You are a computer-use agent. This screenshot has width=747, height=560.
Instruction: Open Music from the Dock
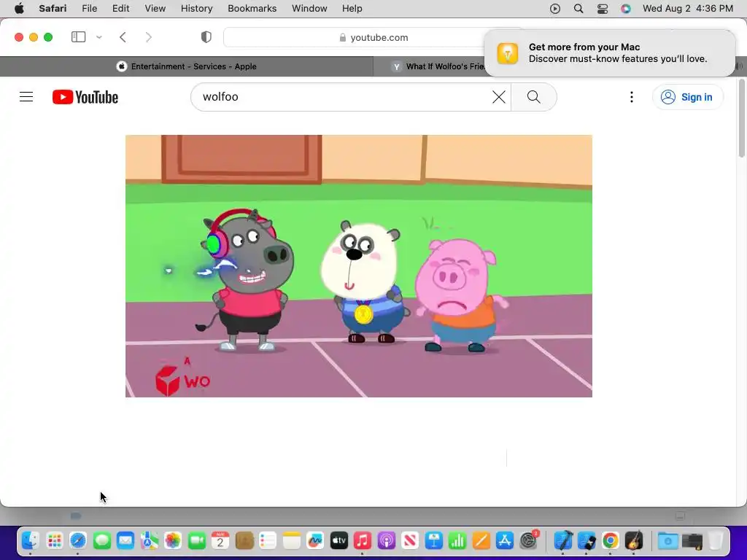[363, 540]
